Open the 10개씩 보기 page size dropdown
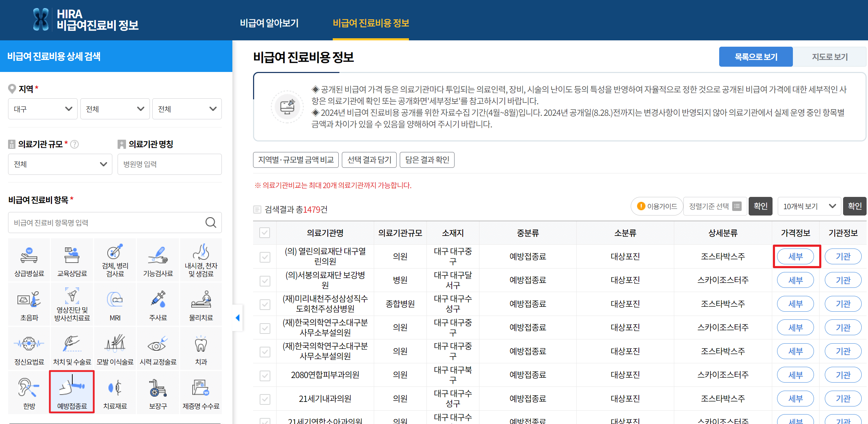This screenshot has width=868, height=424. click(x=809, y=206)
